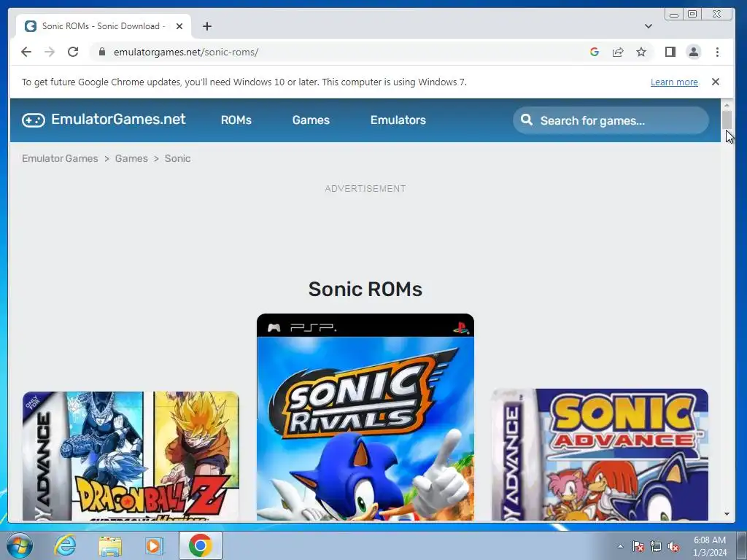747x560 pixels.
Task: Open the Sonic Advance game cover
Action: 600,455
